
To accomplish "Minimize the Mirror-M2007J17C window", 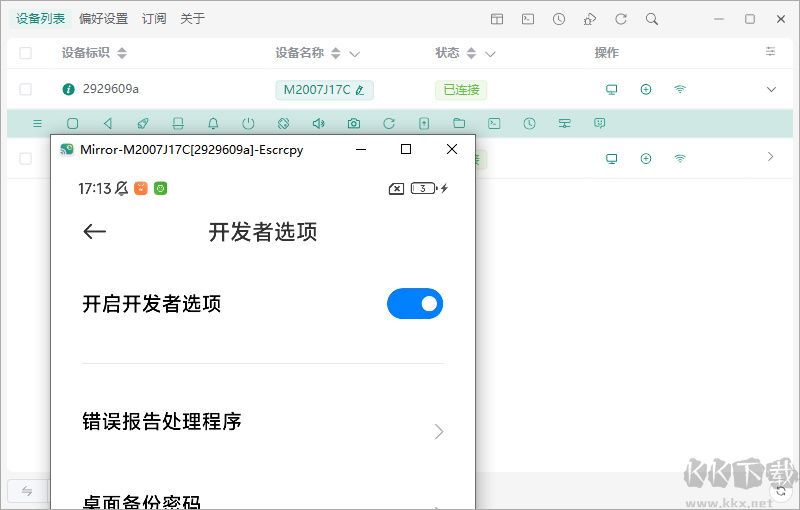I will pos(361,149).
